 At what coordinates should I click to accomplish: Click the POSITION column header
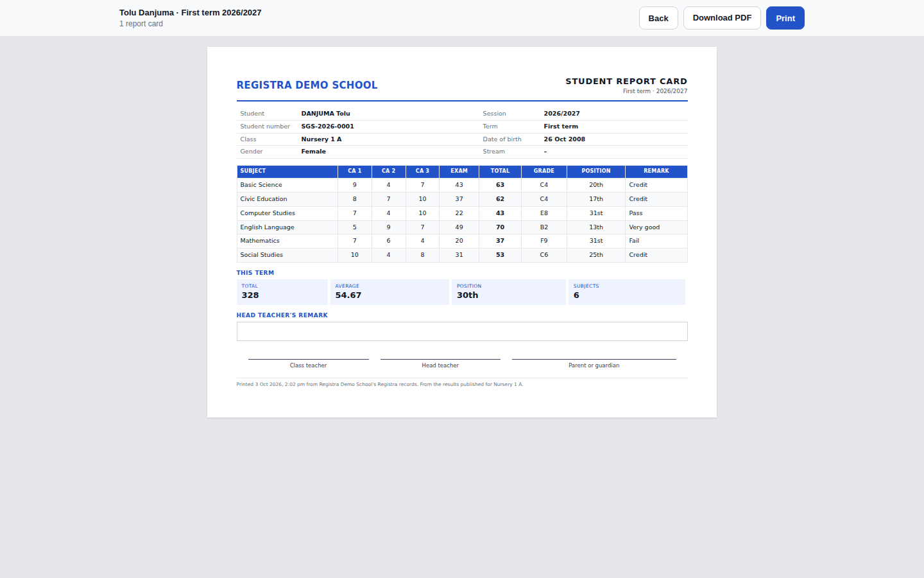596,171
